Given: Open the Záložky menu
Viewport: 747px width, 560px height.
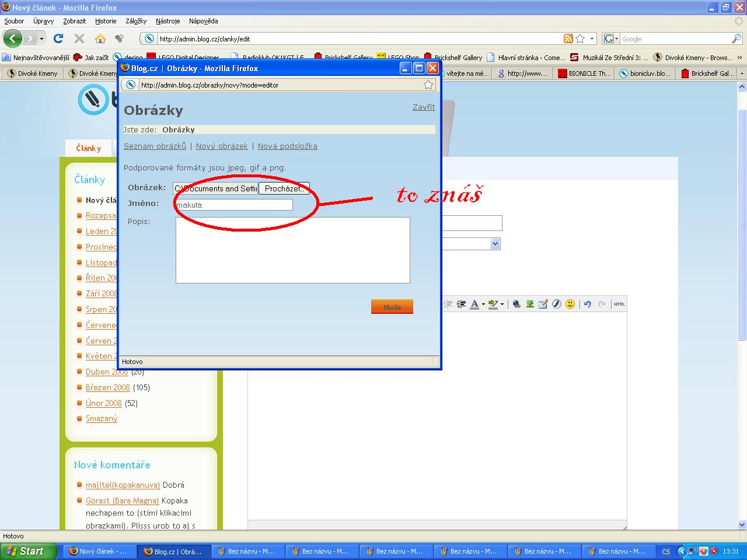Looking at the screenshot, I should pyautogui.click(x=136, y=21).
